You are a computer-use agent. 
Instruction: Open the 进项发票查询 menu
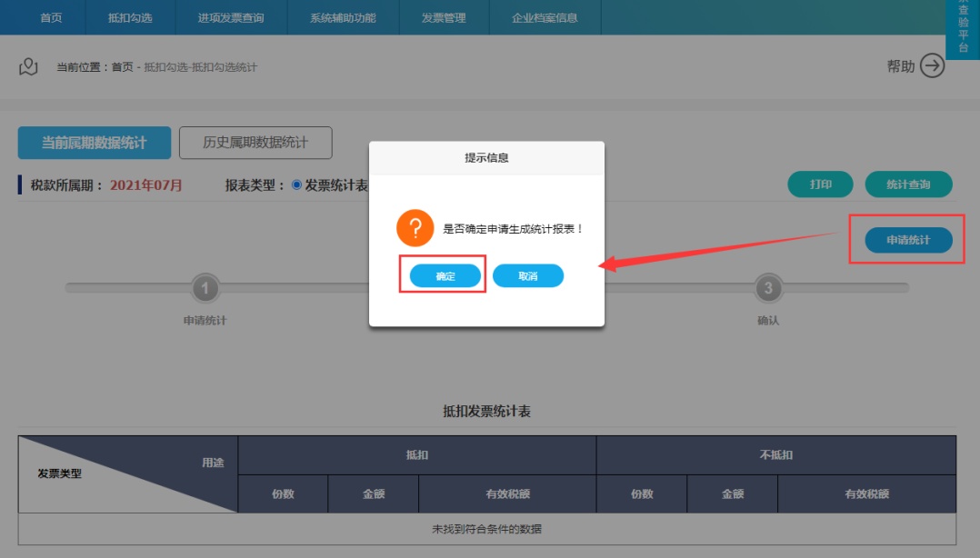coord(231,18)
